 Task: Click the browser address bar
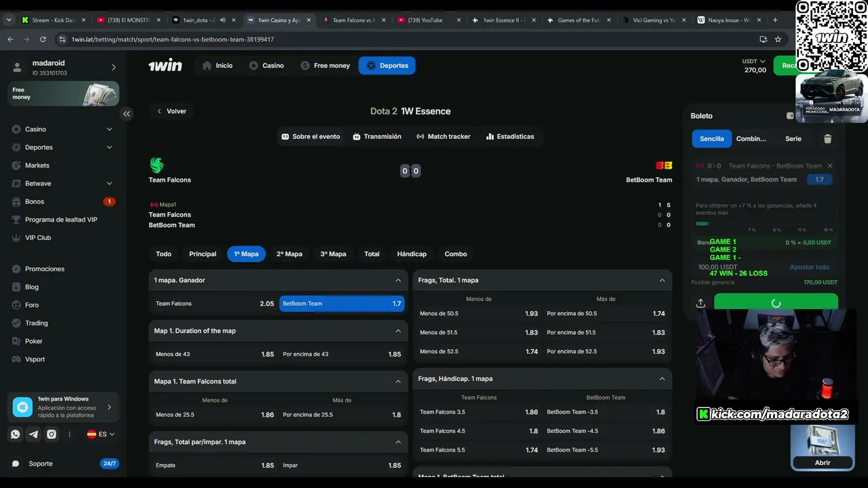(x=407, y=39)
